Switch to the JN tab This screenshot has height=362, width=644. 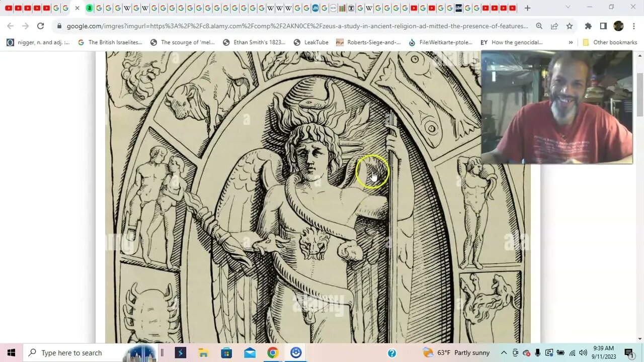(x=315, y=8)
